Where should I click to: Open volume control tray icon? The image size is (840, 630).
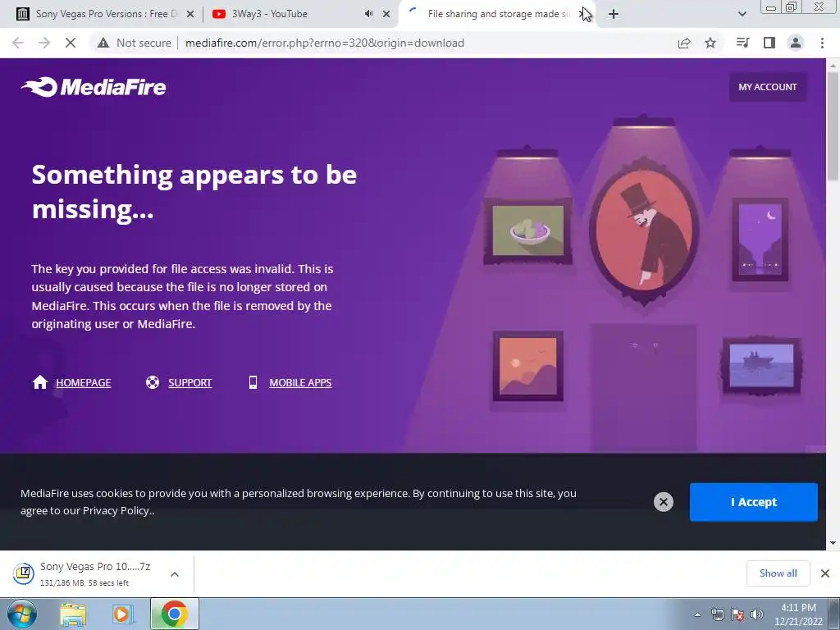[757, 614]
